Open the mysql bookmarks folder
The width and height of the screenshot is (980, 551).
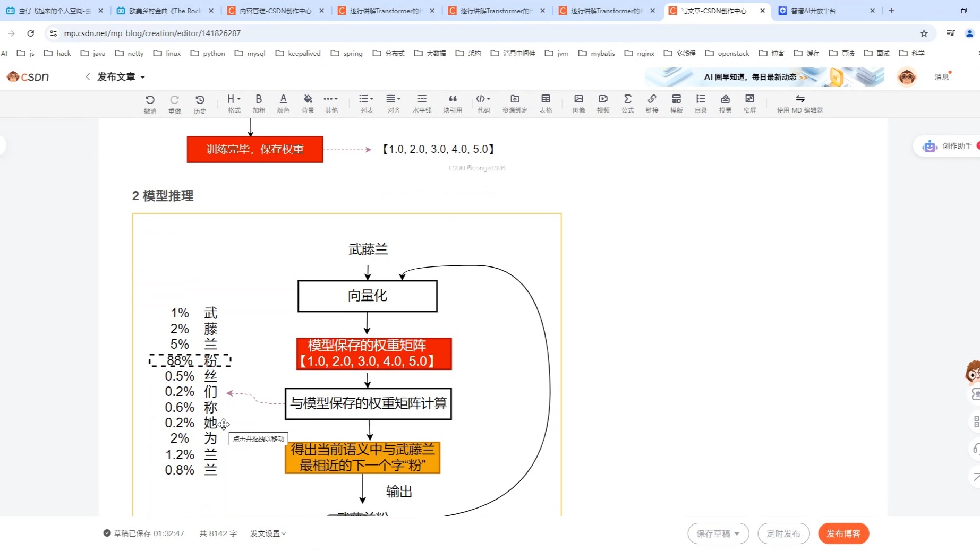pos(250,53)
